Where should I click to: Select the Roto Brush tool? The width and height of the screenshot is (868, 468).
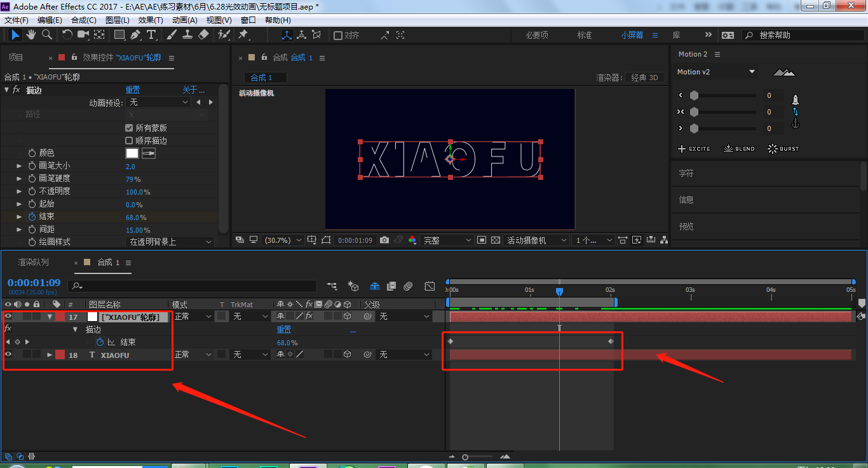click(224, 35)
